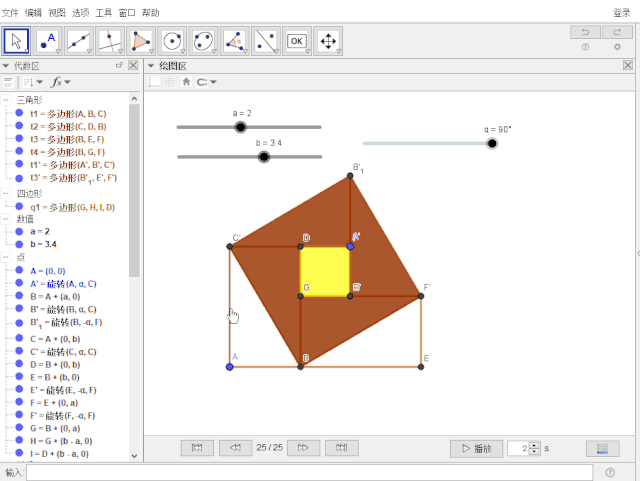Increase the playback seconds spinner

tap(534, 445)
